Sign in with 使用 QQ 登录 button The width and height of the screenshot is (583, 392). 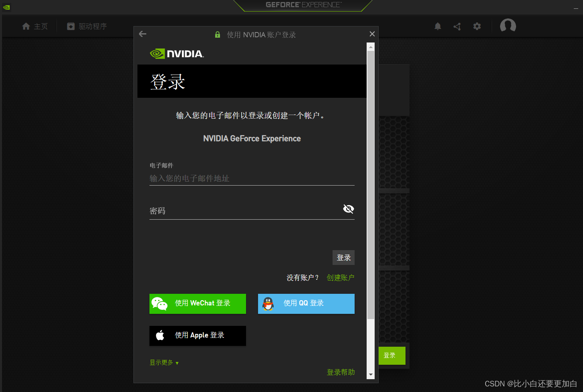tap(306, 304)
